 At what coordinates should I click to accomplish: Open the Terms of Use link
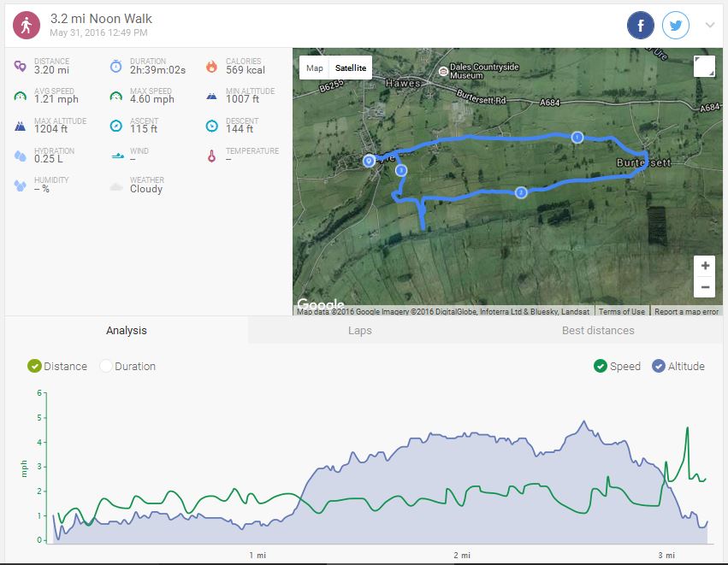pos(622,312)
